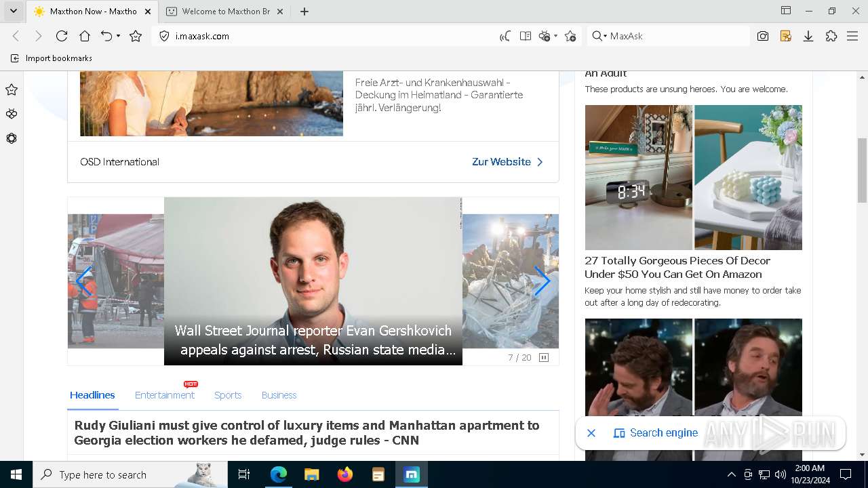Add page to favorites star-plus icon
The height and width of the screenshot is (488, 868).
coord(570,36)
